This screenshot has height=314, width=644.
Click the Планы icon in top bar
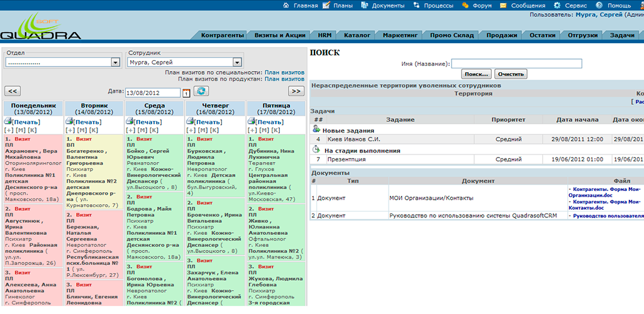coord(326,5)
